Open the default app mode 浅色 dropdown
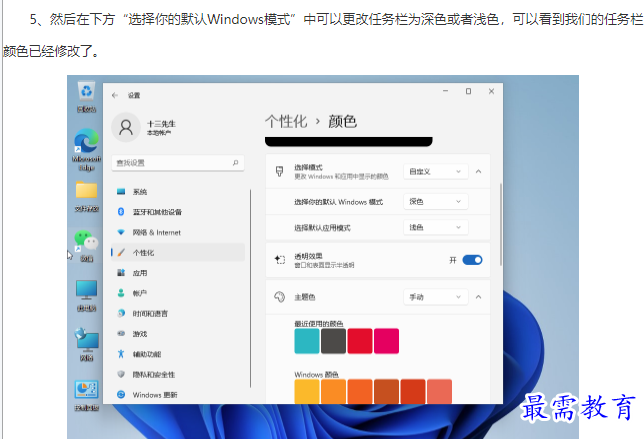Screen dimensions: 644x439 pos(435,227)
